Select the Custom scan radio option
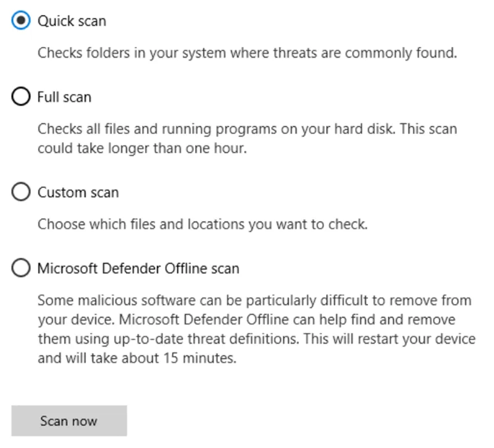The height and width of the screenshot is (448, 494). [x=20, y=192]
